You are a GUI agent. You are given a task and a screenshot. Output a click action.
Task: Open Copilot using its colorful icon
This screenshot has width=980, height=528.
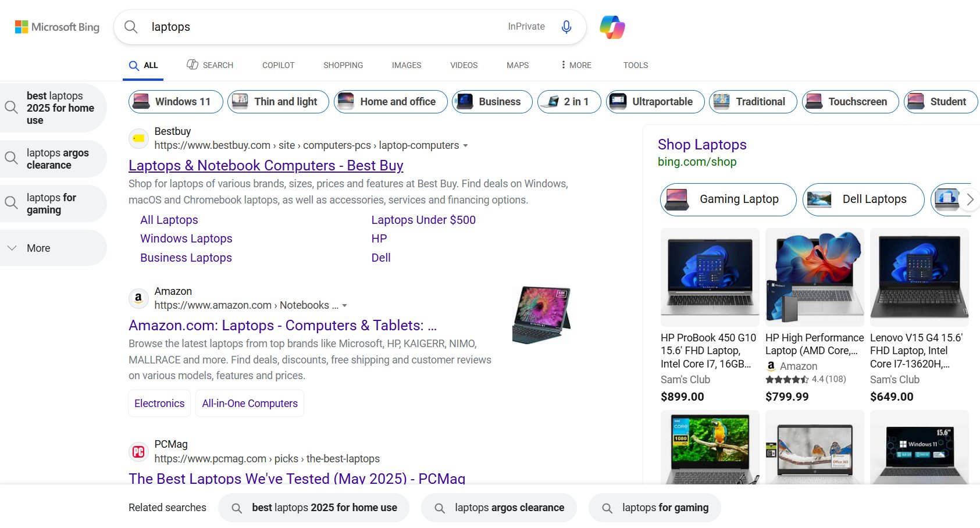pyautogui.click(x=612, y=27)
